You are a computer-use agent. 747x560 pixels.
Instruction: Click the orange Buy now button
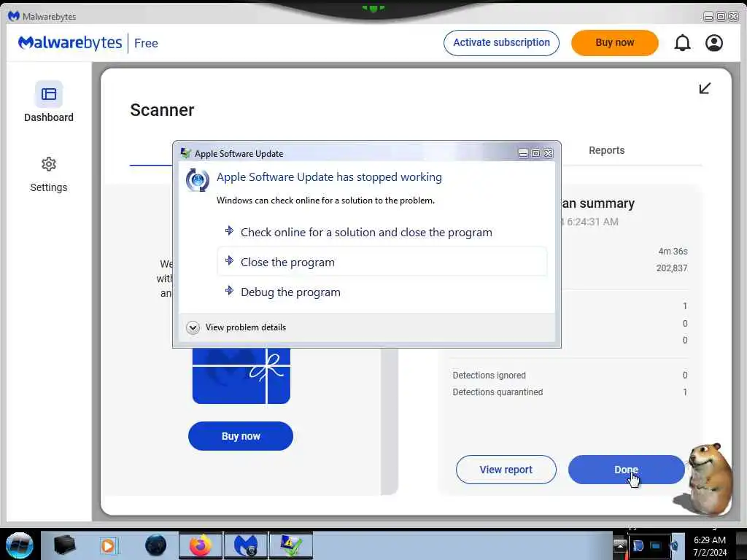(614, 43)
